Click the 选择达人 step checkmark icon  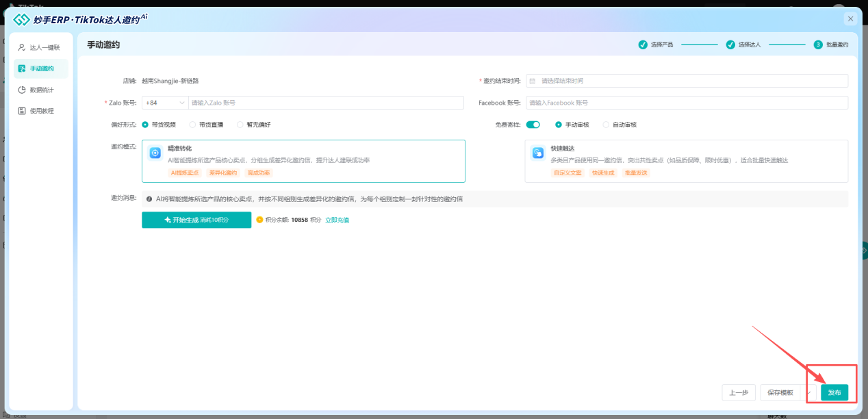tap(730, 45)
